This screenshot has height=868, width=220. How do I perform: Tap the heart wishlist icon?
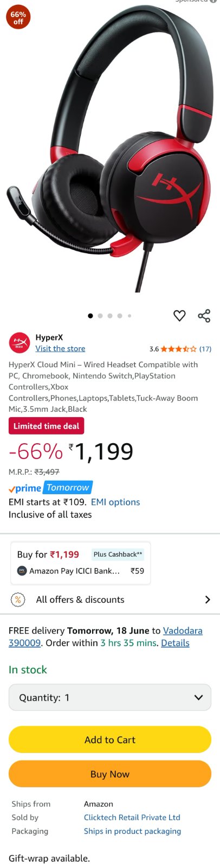(x=179, y=315)
